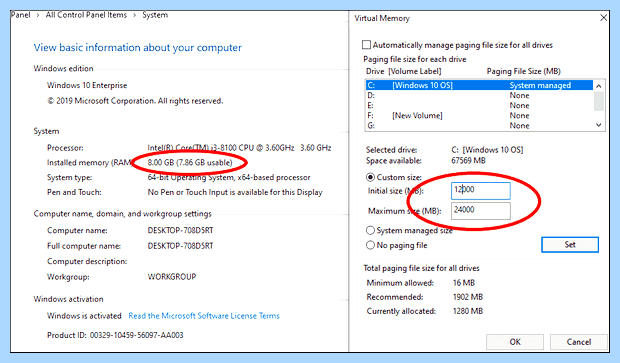Open breadcrumb chevron after All Control Panel Items
The height and width of the screenshot is (363, 620).
pyautogui.click(x=134, y=15)
